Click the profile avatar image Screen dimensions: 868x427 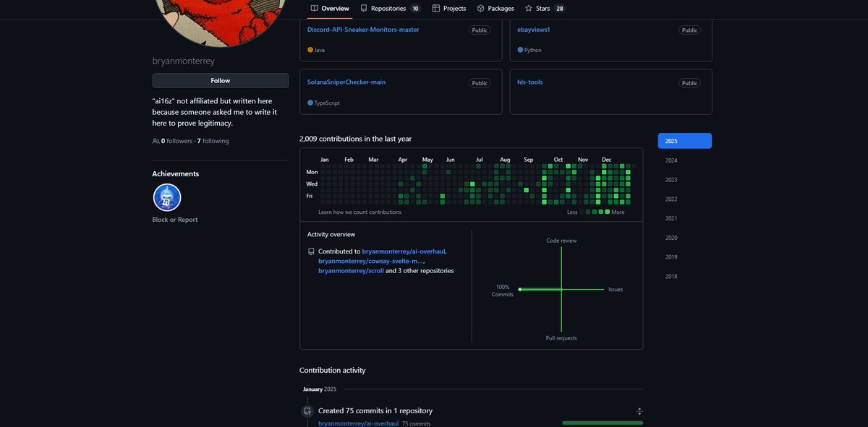coord(220,22)
